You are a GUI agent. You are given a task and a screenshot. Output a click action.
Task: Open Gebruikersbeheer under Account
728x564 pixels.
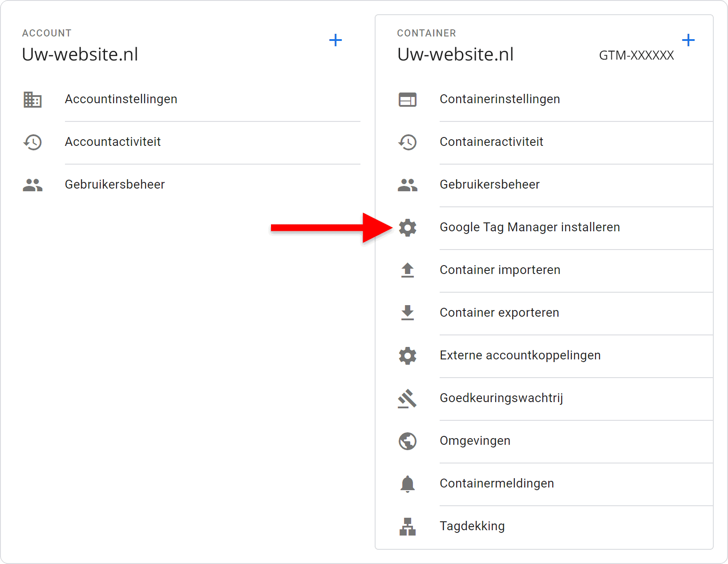115,185
